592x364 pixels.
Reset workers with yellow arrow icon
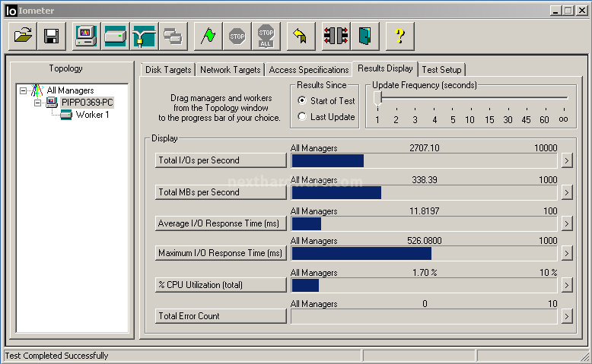click(x=301, y=36)
